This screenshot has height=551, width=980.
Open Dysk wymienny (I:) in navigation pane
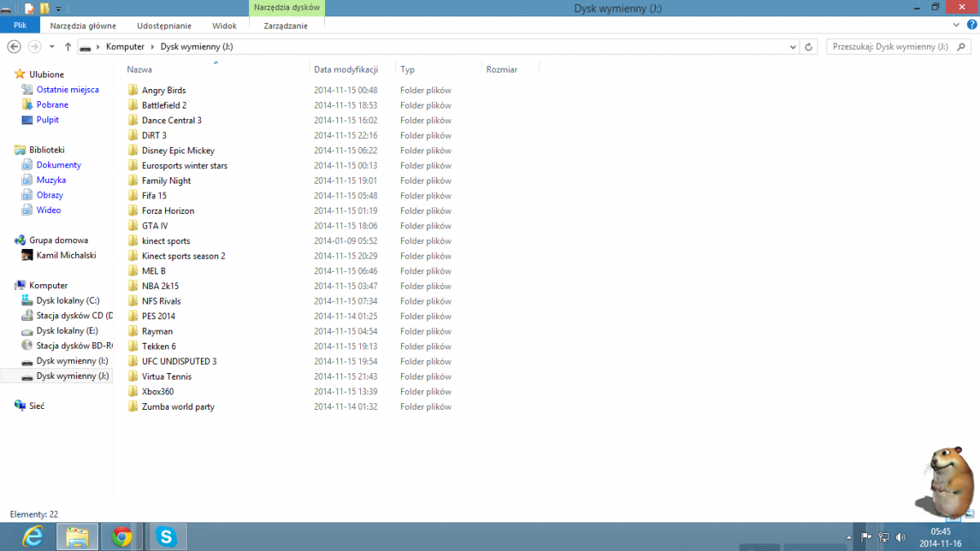tap(72, 361)
